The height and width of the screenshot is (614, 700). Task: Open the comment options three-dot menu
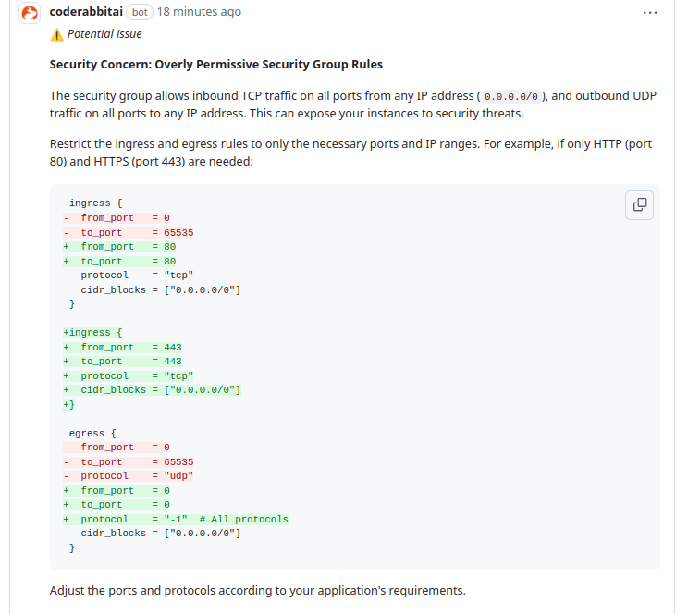(650, 13)
